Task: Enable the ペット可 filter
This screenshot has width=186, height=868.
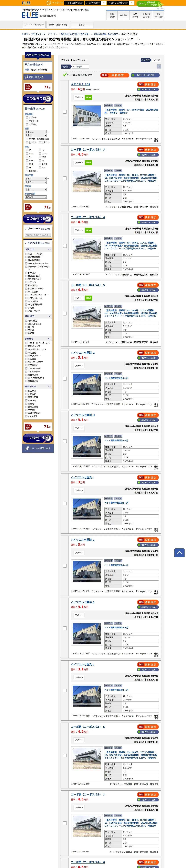Action: pyautogui.click(x=26, y=401)
